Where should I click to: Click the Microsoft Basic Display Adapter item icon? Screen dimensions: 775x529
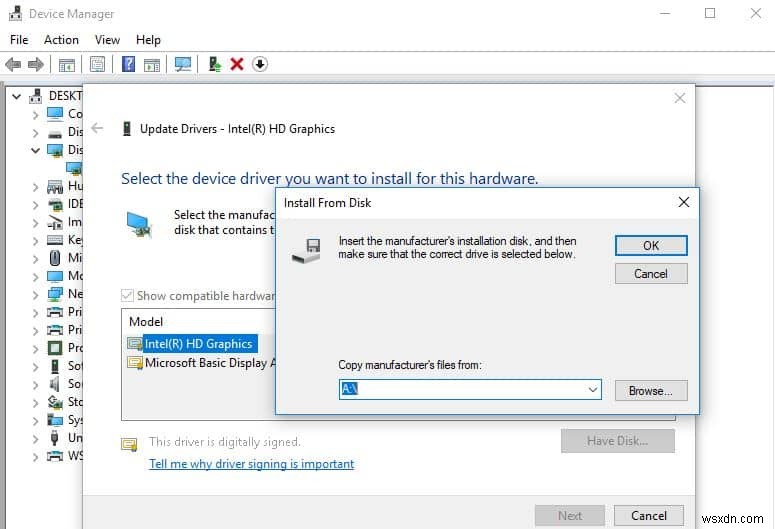(135, 362)
